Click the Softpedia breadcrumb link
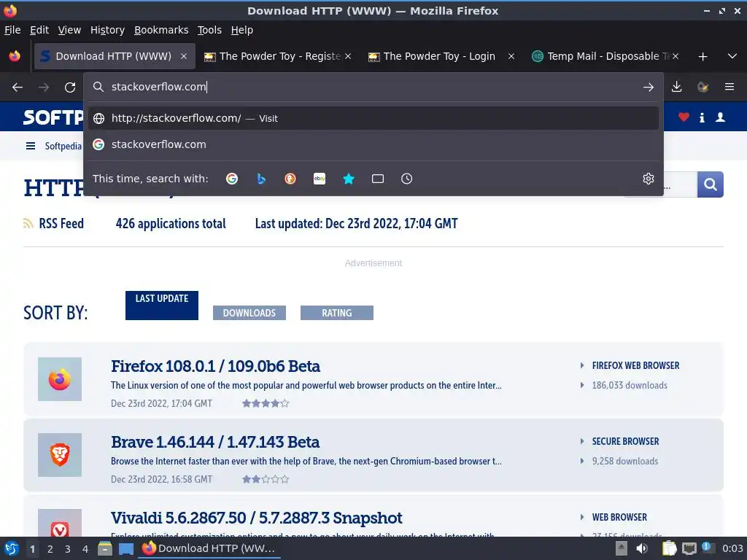This screenshot has height=560, width=747. click(63, 146)
